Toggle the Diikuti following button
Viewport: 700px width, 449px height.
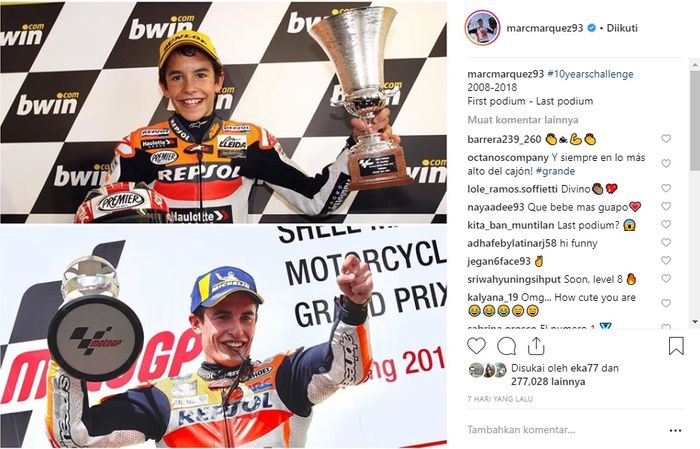[x=622, y=28]
